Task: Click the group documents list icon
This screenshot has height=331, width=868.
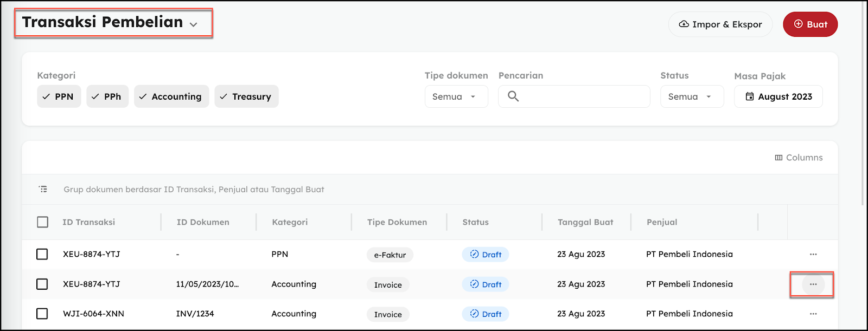Action: point(43,189)
